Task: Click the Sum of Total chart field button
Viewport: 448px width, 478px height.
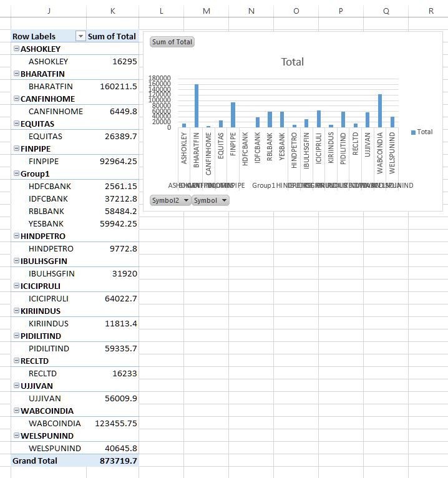Action: pos(172,42)
